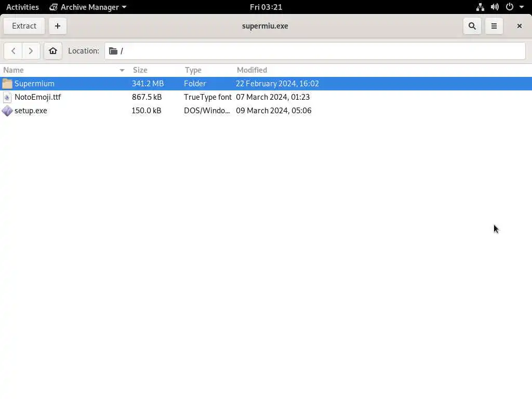Open the clock Fri 03:21 calendar

[x=266, y=7]
